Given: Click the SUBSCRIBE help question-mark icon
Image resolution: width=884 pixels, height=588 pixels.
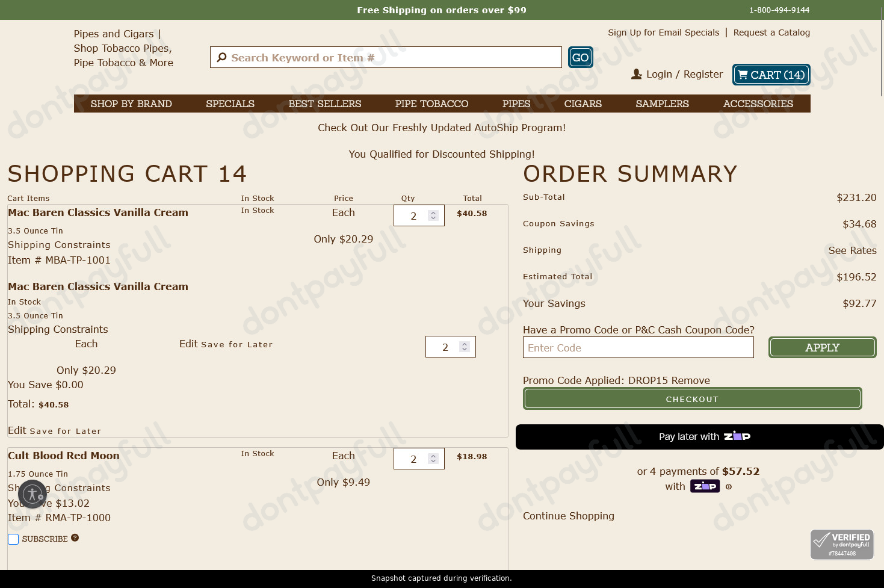Looking at the screenshot, I should (75, 538).
